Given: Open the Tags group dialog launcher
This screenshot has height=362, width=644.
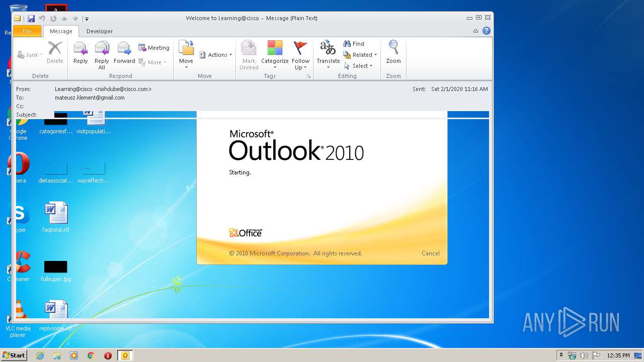Looking at the screenshot, I should click(x=308, y=76).
